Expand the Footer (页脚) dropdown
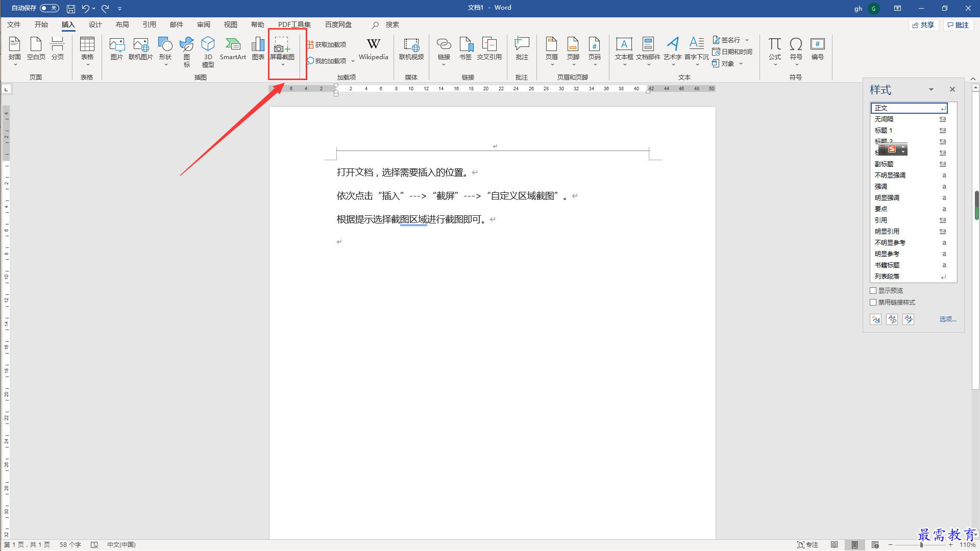This screenshot has height=551, width=980. pyautogui.click(x=573, y=65)
